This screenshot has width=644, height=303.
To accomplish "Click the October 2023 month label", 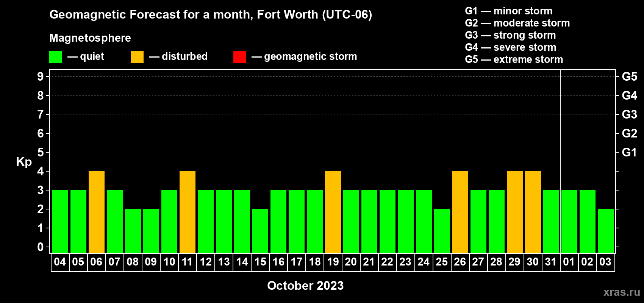I will pos(305,286).
